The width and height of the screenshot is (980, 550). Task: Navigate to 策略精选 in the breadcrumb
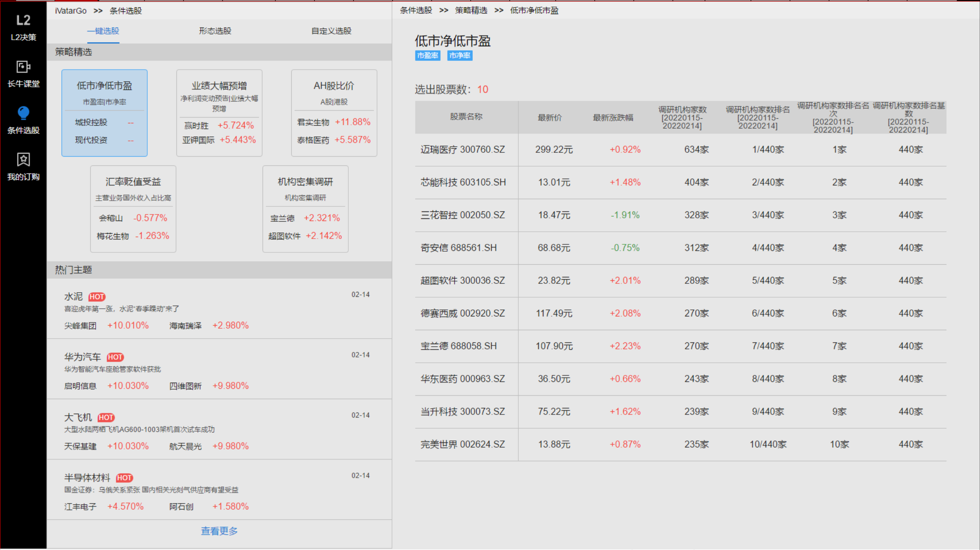tap(470, 11)
